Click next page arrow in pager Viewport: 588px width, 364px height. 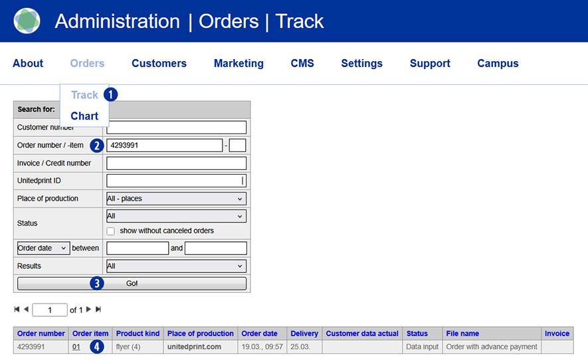[89, 310]
